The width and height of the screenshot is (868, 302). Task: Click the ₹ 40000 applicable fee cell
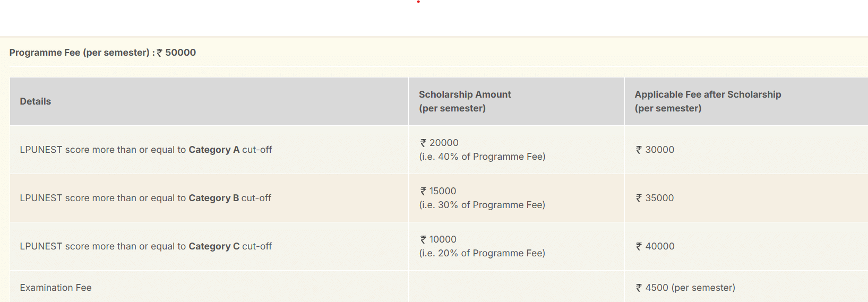click(x=655, y=246)
